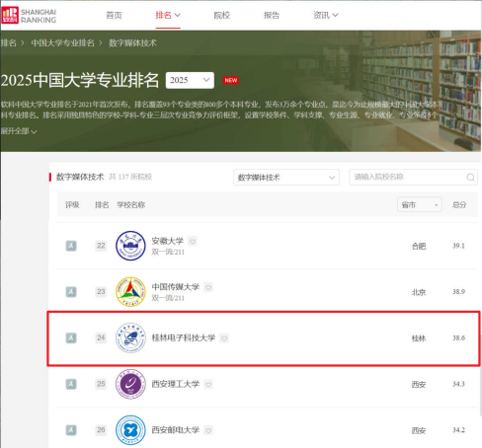Image resolution: width=482 pixels, height=448 pixels.
Task: Open the 2025 year selector dropdown
Action: coord(190,80)
